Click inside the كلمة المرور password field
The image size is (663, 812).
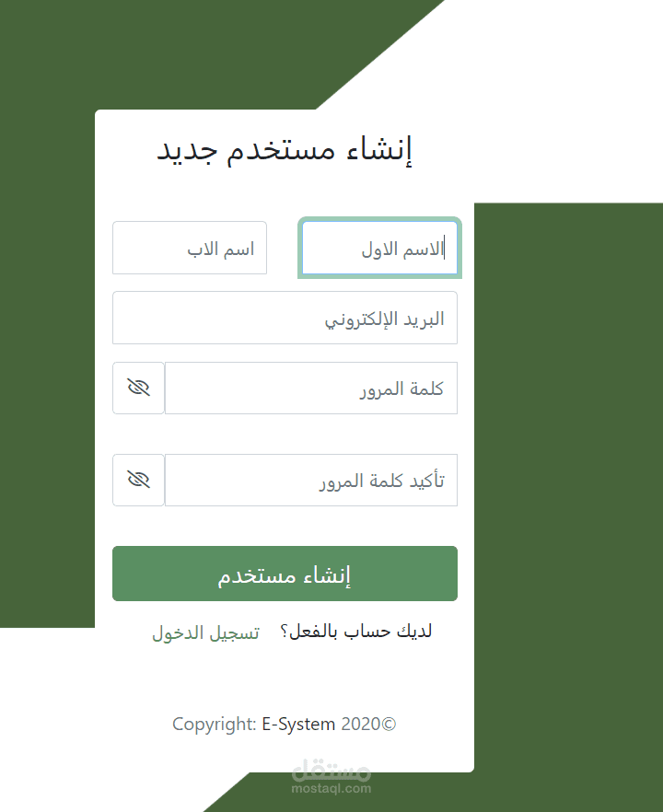pos(310,389)
